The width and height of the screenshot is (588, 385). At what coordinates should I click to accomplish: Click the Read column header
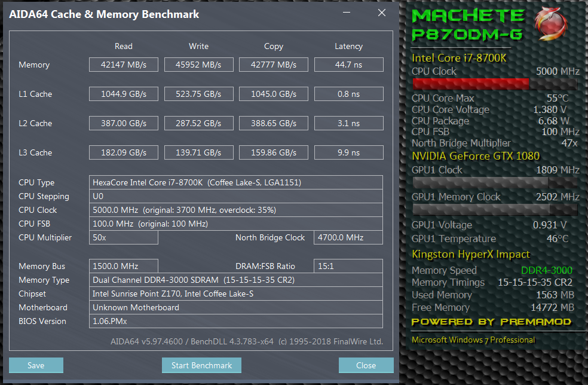click(x=123, y=46)
